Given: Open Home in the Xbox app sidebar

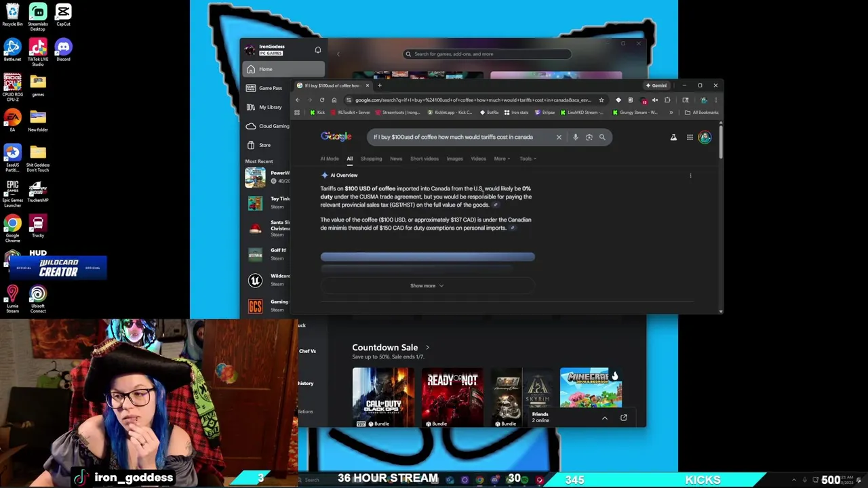Looking at the screenshot, I should [x=283, y=69].
